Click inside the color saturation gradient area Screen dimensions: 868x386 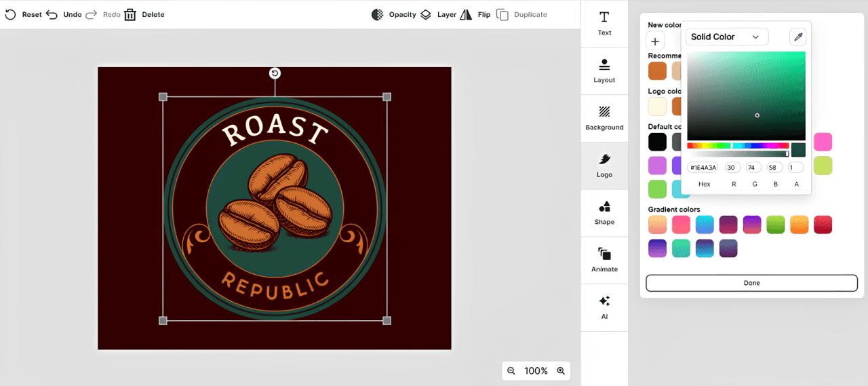pyautogui.click(x=746, y=96)
